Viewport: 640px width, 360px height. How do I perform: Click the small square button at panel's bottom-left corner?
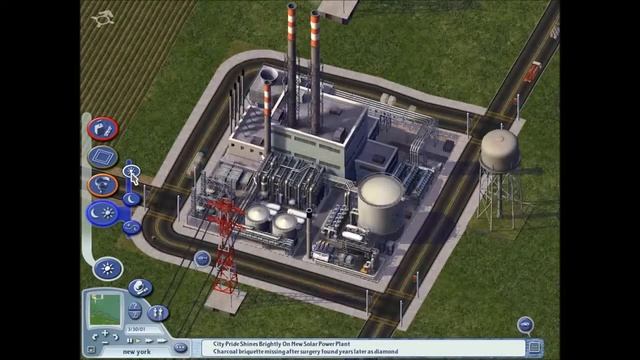pyautogui.click(x=91, y=350)
